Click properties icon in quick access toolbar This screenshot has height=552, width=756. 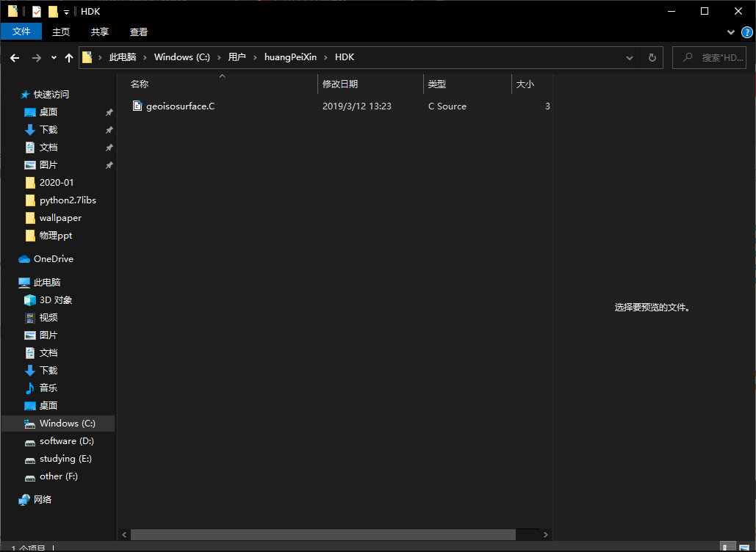point(37,12)
